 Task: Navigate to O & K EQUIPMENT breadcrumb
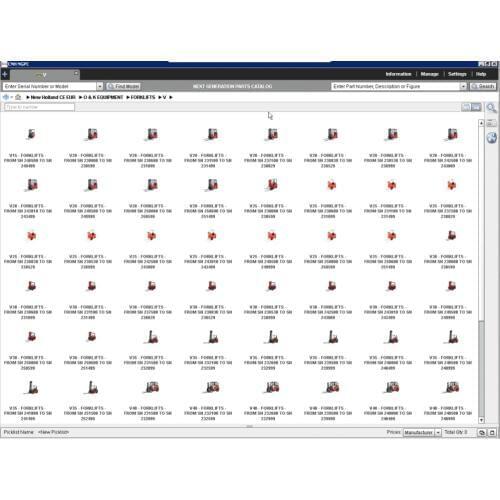(103, 97)
